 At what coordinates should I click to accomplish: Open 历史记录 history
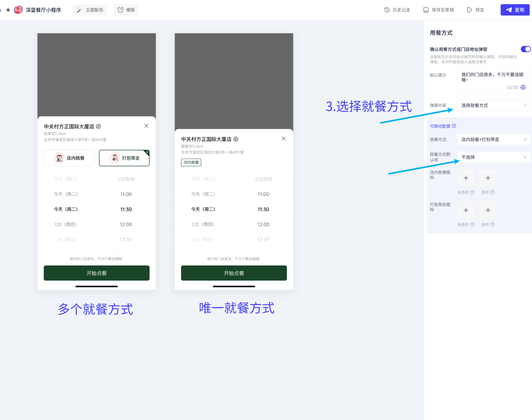(397, 10)
